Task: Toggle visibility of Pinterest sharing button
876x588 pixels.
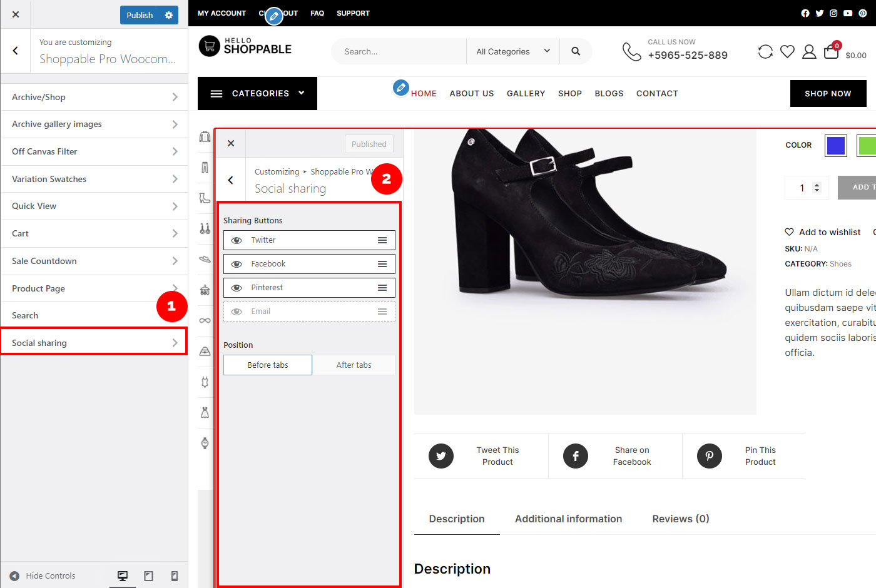Action: point(237,288)
